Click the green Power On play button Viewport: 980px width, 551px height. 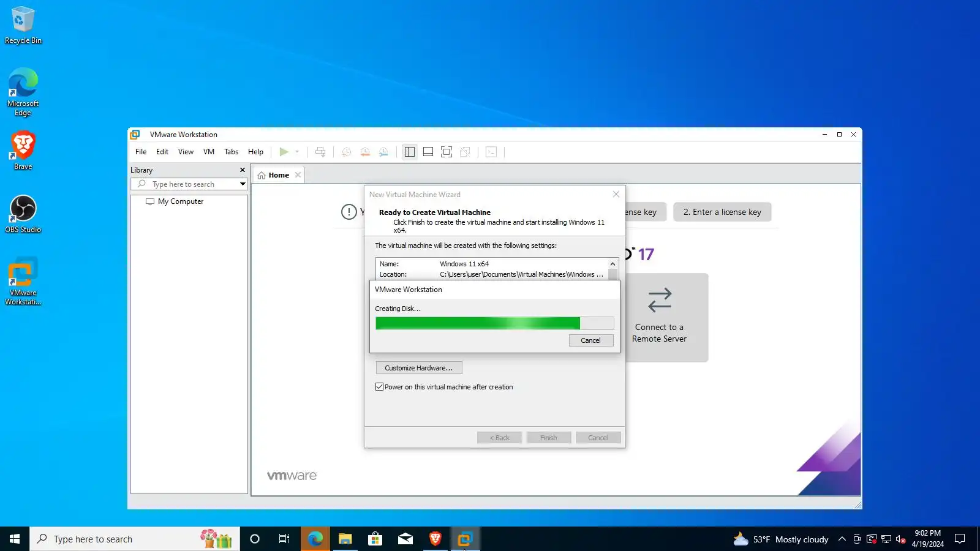284,152
